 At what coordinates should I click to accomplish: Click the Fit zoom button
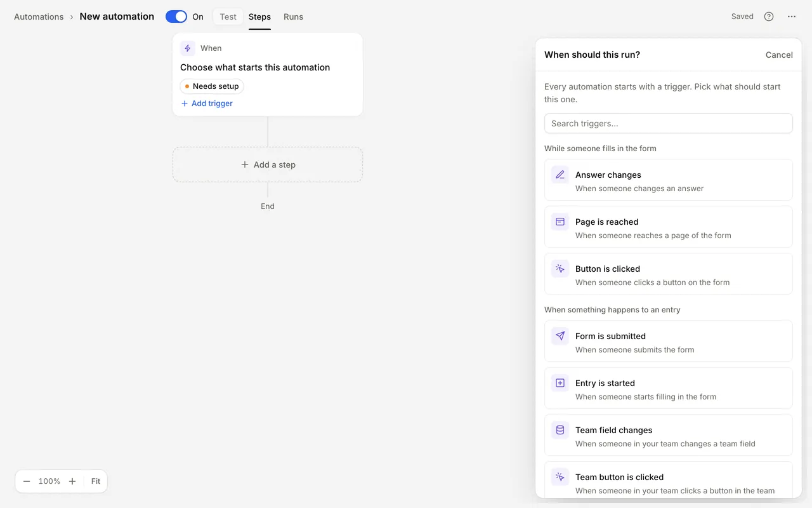click(x=96, y=481)
